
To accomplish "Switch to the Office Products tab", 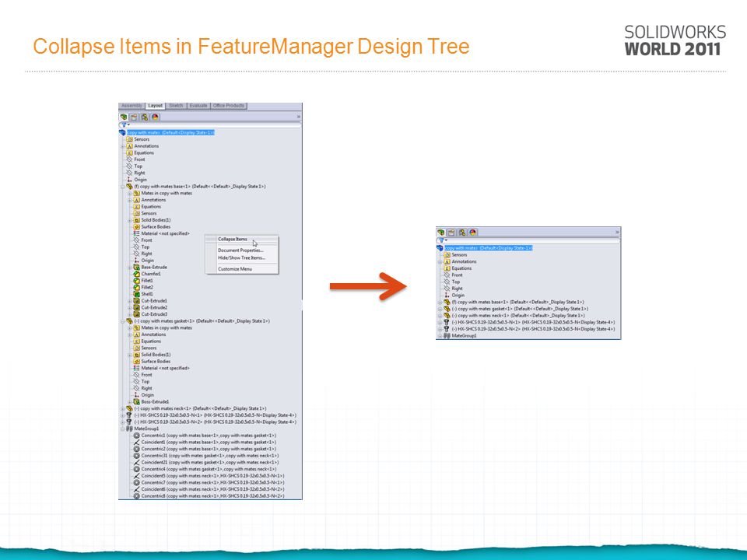I will (x=229, y=106).
